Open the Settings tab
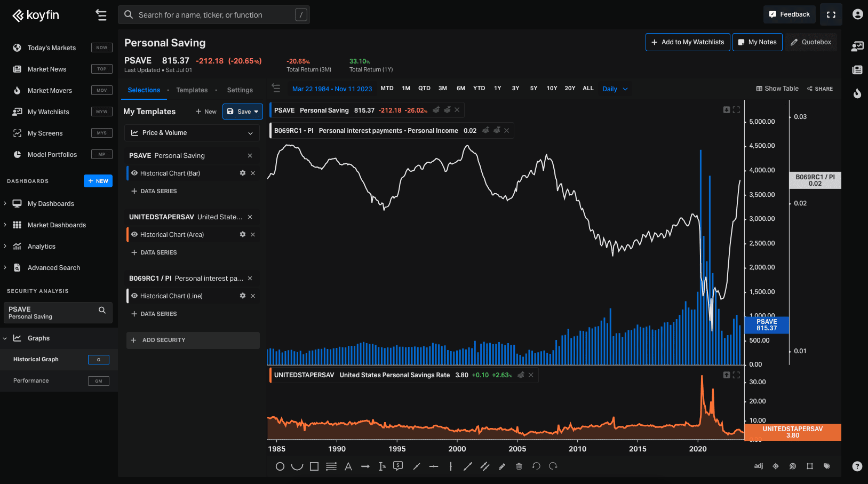This screenshot has height=484, width=868. [240, 90]
